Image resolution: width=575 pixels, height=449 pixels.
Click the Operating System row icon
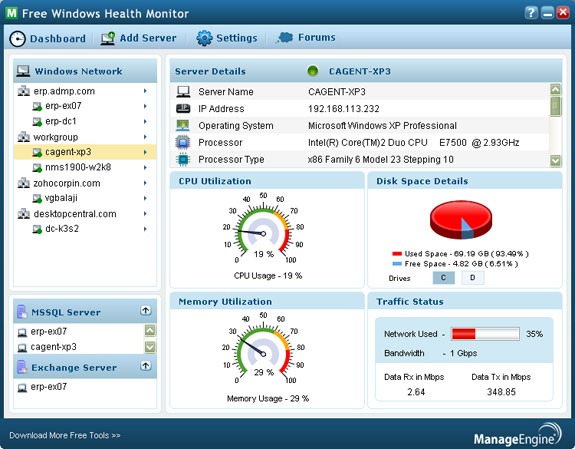[x=183, y=125]
